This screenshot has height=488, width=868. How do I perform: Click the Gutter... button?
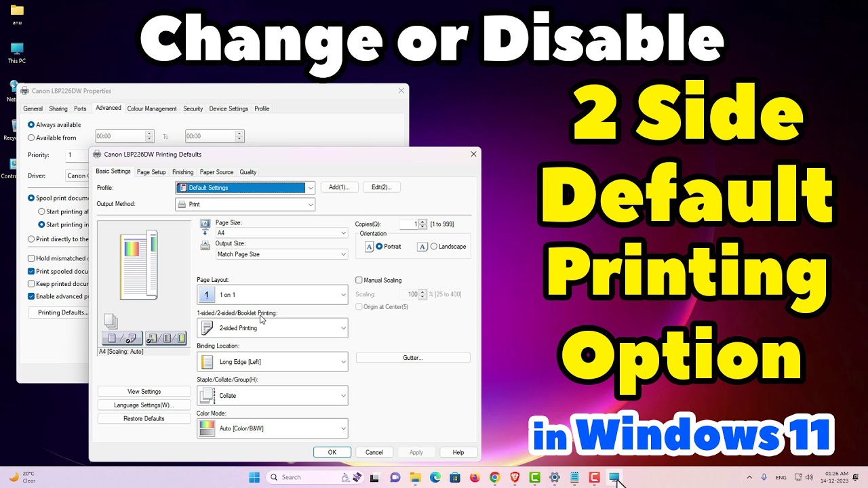click(x=413, y=358)
